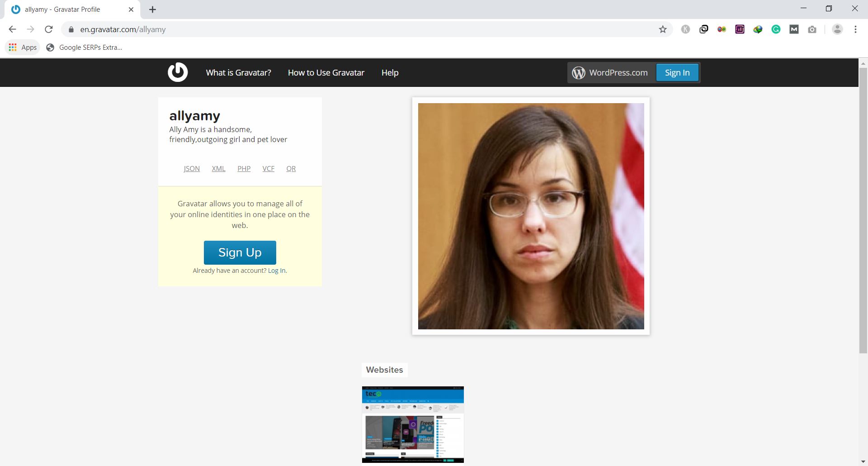Open the Help menu item
The image size is (868, 466).
click(390, 73)
